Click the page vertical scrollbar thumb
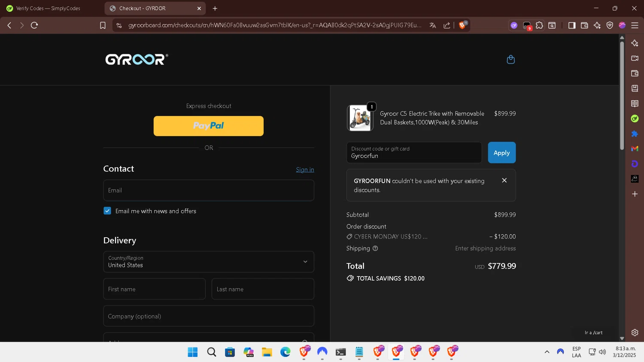This screenshot has width=644, height=362. 622,95
